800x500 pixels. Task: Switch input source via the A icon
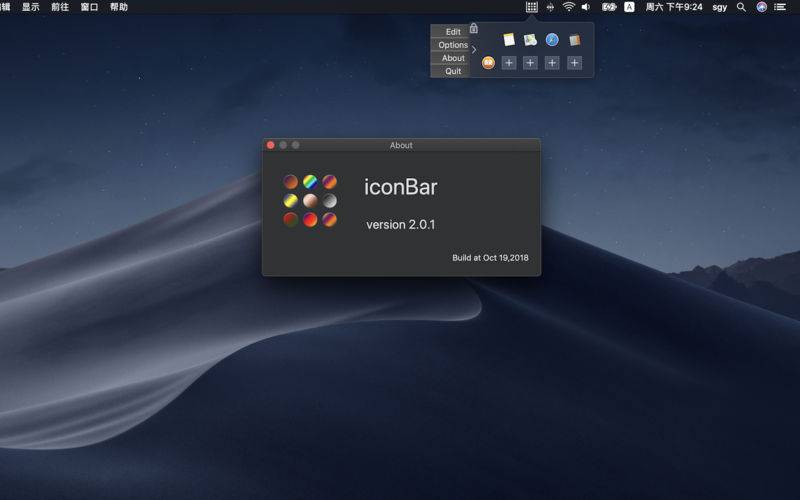(630, 7)
